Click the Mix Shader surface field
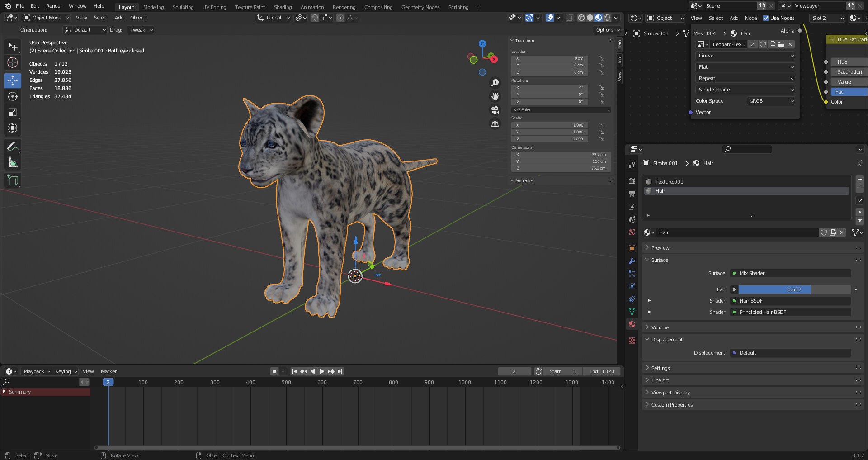The height and width of the screenshot is (460, 868). click(791, 273)
